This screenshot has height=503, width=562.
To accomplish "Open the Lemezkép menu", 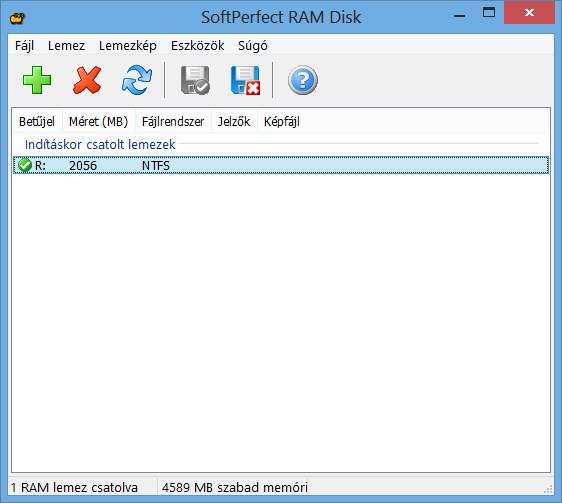I will [128, 46].
